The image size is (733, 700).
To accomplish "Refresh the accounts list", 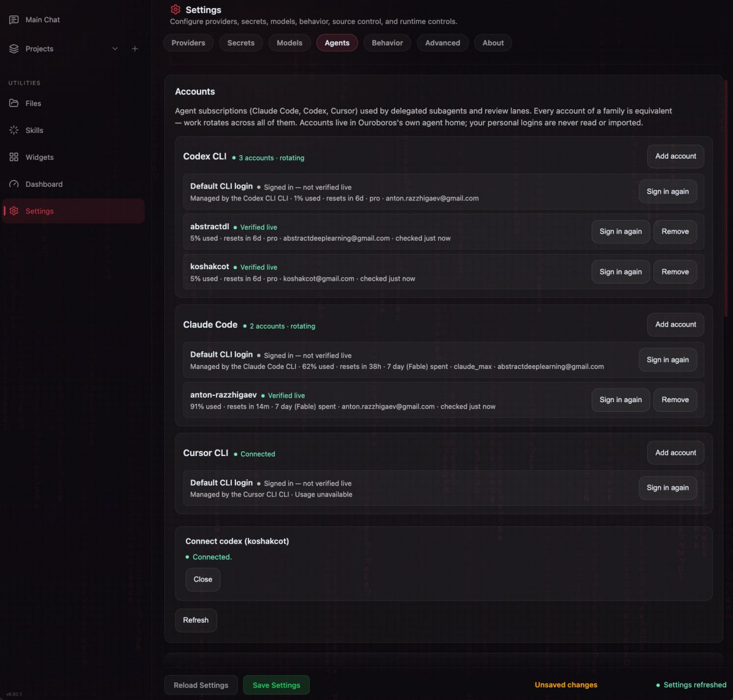I will (x=196, y=620).
